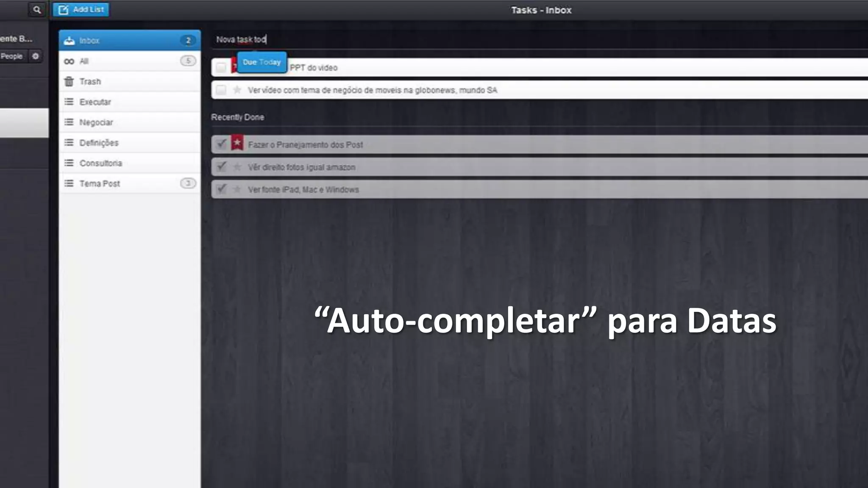Click the People button
Image resolution: width=868 pixels, height=488 pixels.
[13, 56]
